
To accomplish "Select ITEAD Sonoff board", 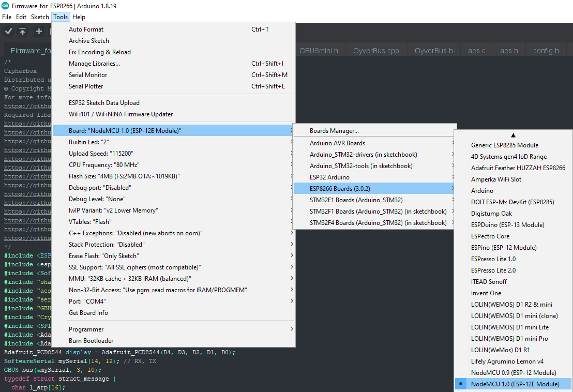I will pyautogui.click(x=513, y=282).
